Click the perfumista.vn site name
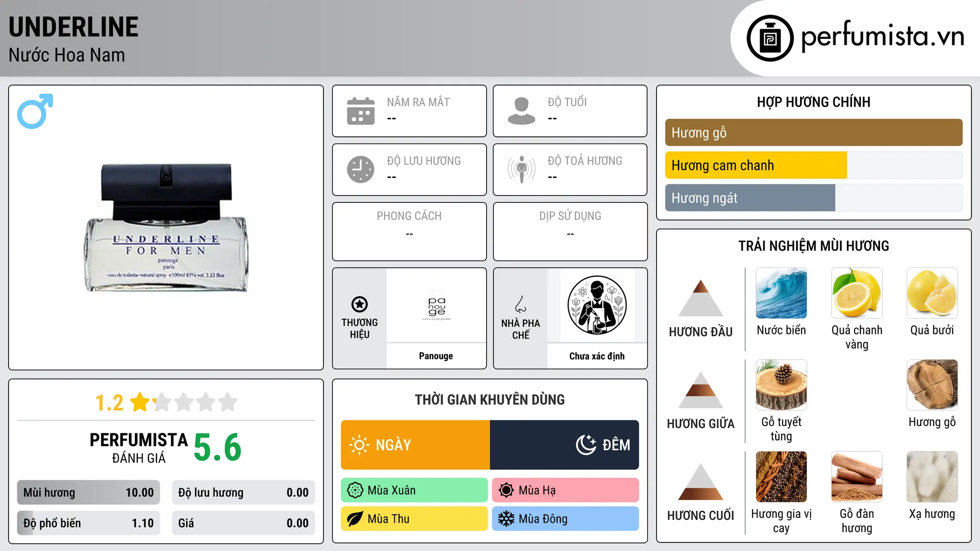The image size is (980, 551). tap(882, 36)
